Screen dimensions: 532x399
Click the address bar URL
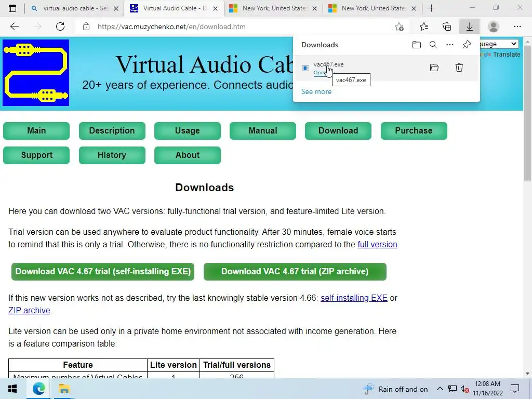(171, 26)
